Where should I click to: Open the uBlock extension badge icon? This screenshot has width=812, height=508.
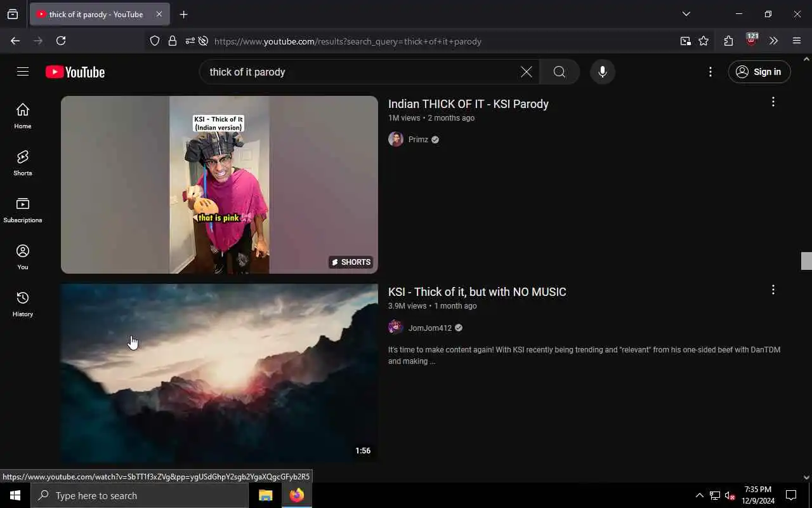[x=752, y=40]
